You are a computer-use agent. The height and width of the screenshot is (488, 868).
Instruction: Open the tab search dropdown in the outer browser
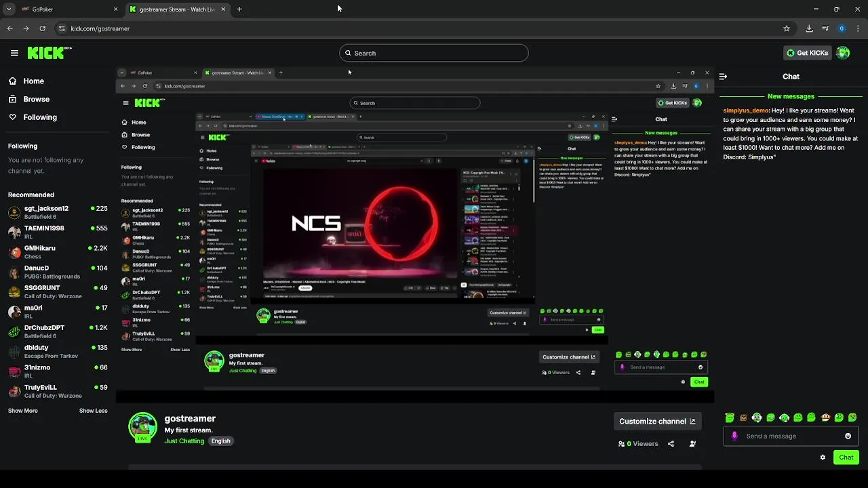9,9
